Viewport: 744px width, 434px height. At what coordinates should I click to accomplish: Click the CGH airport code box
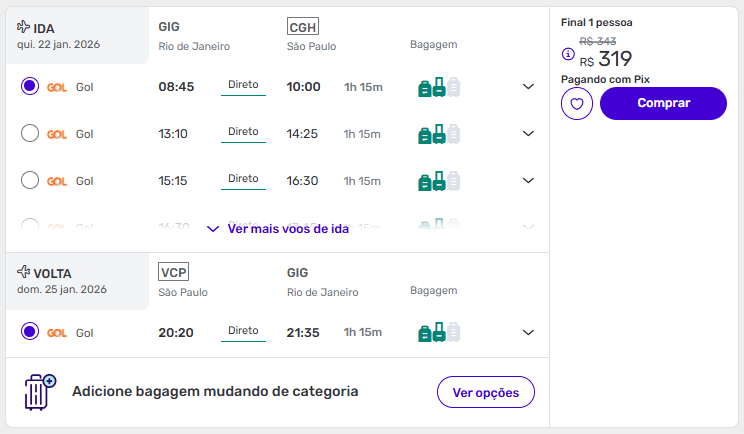click(302, 26)
